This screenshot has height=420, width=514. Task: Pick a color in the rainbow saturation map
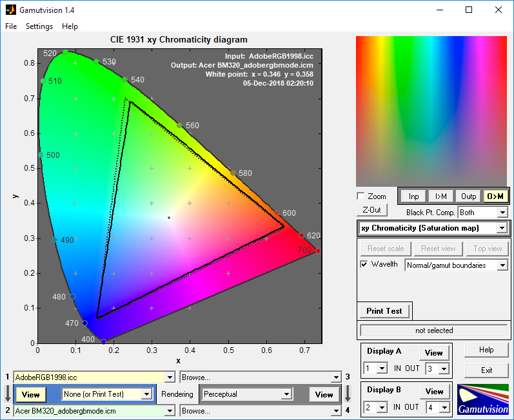click(x=431, y=111)
